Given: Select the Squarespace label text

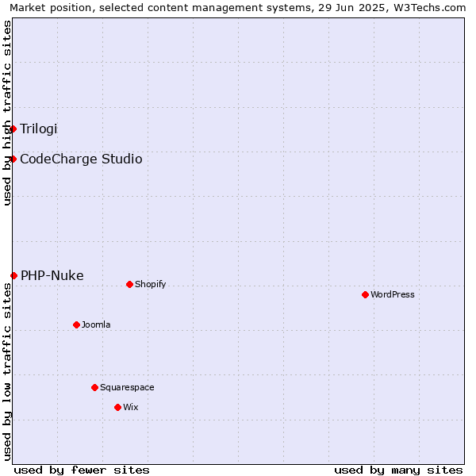Looking at the screenshot, I should click(x=127, y=388).
